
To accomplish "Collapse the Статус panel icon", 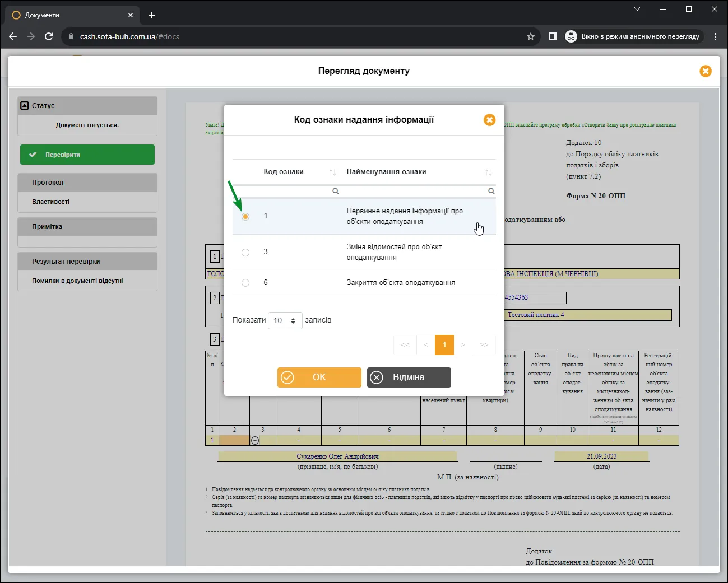I will 24,105.
